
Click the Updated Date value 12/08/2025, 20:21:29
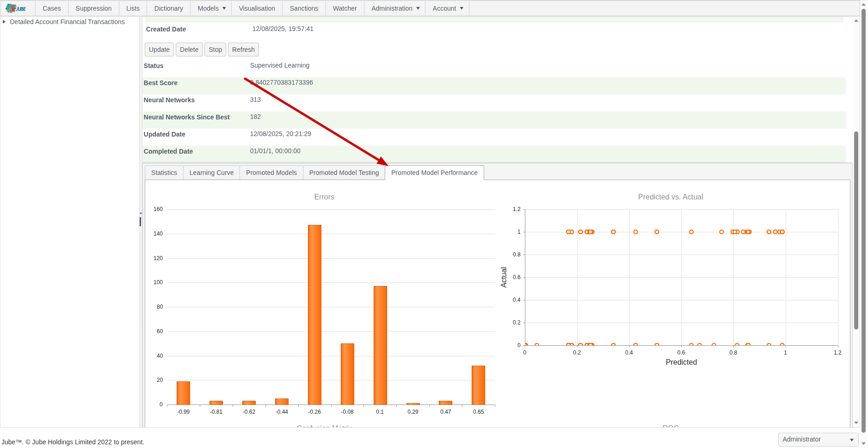[281, 134]
